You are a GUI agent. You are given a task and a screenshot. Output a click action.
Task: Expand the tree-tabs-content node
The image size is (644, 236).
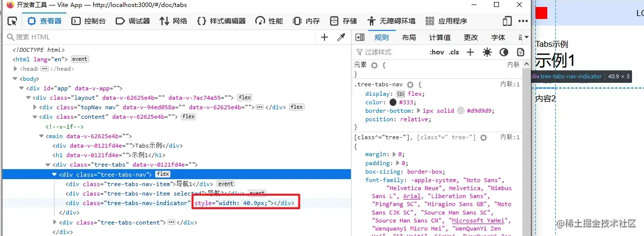tap(54, 222)
